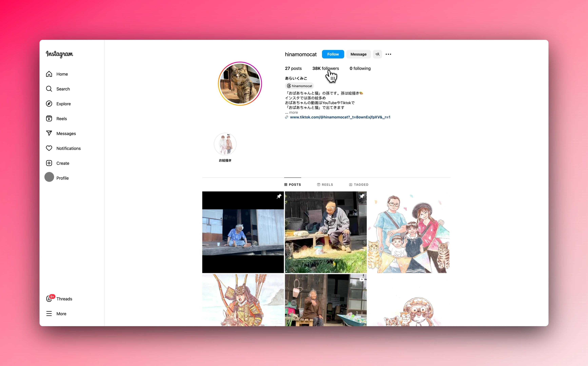Image resolution: width=588 pixels, height=366 pixels.
Task: Click the Create icon in sidebar
Action: point(49,163)
